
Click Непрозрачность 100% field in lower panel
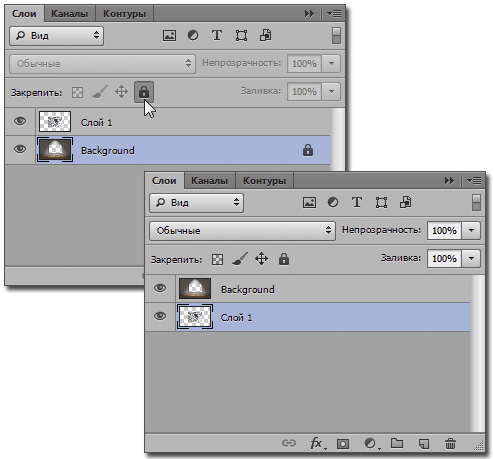[444, 230]
